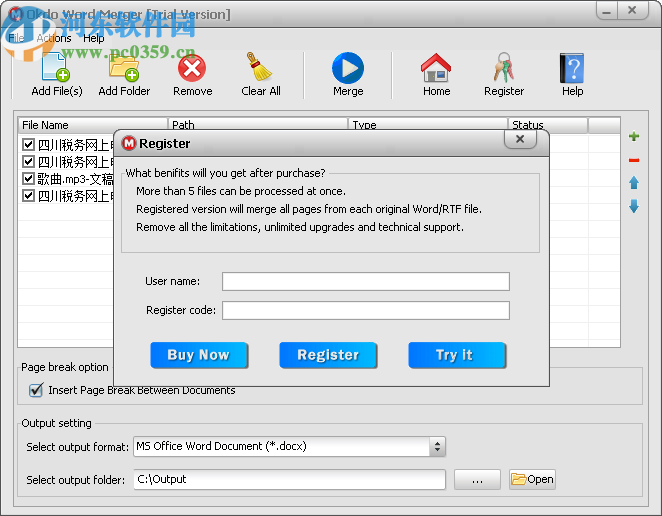This screenshot has height=516, width=662.
Task: Start merging with the Merge play icon
Action: (348, 68)
